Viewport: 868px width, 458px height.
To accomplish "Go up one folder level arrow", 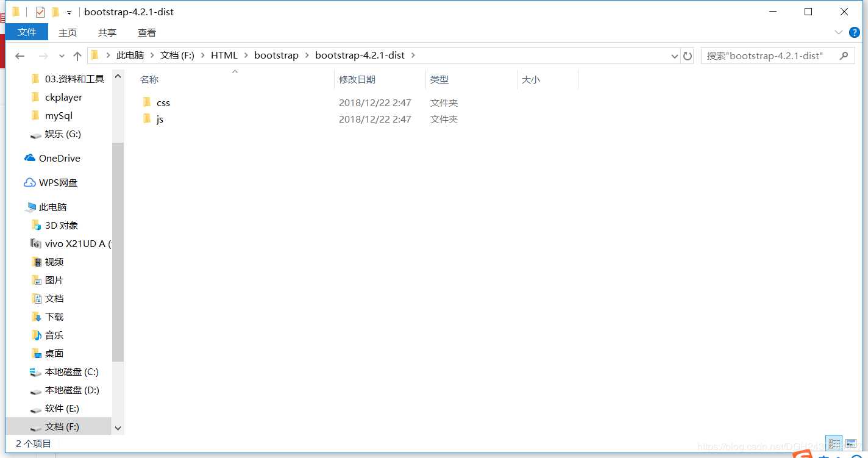I will 77,55.
